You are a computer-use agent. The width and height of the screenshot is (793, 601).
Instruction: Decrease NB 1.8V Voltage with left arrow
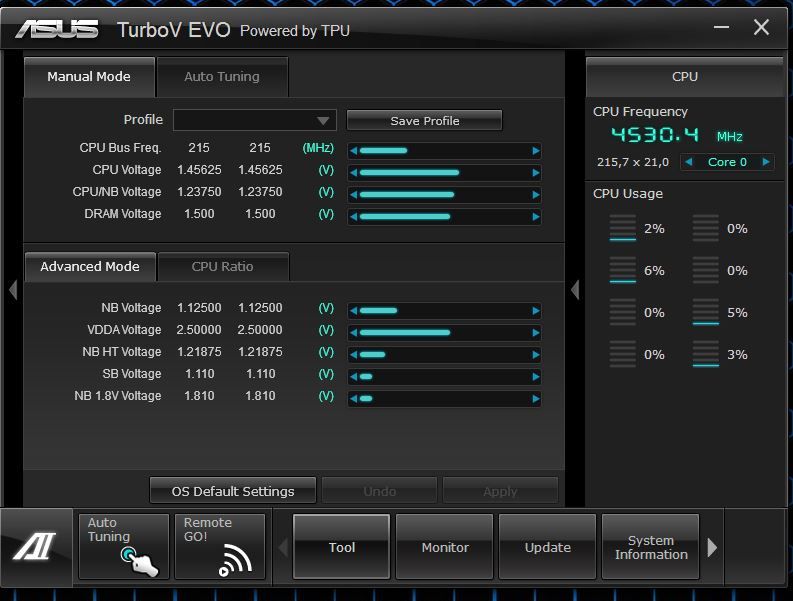pos(354,399)
